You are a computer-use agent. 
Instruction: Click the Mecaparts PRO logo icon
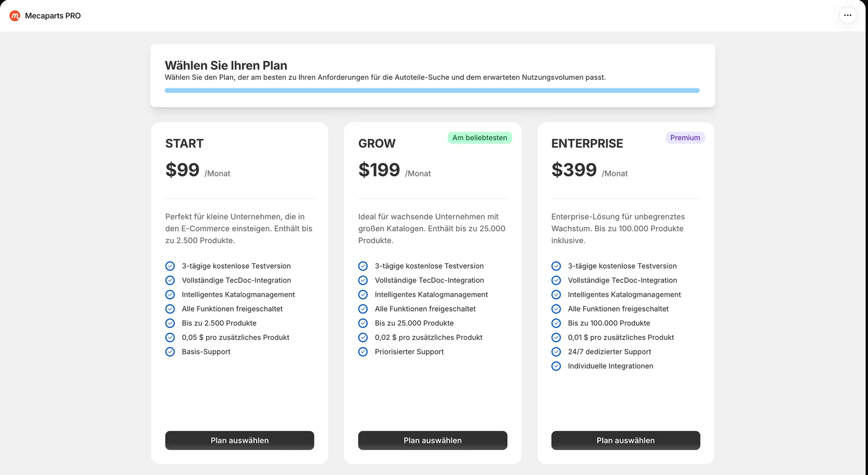pyautogui.click(x=15, y=16)
